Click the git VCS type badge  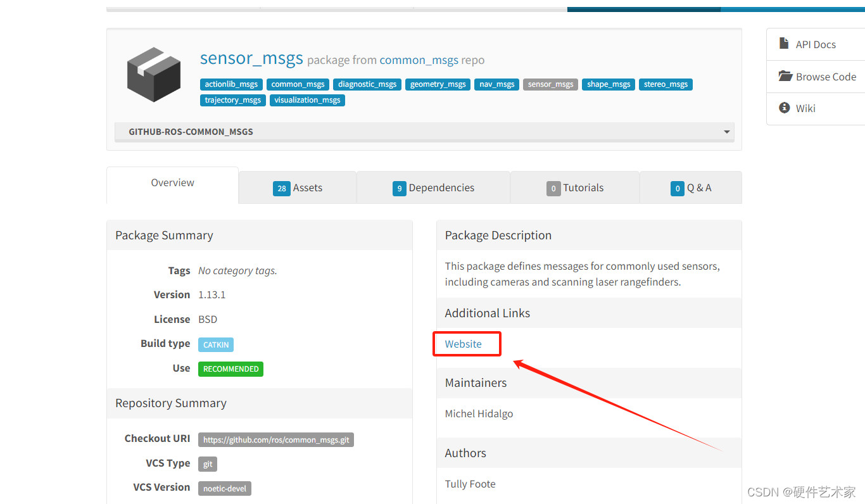[x=208, y=464]
